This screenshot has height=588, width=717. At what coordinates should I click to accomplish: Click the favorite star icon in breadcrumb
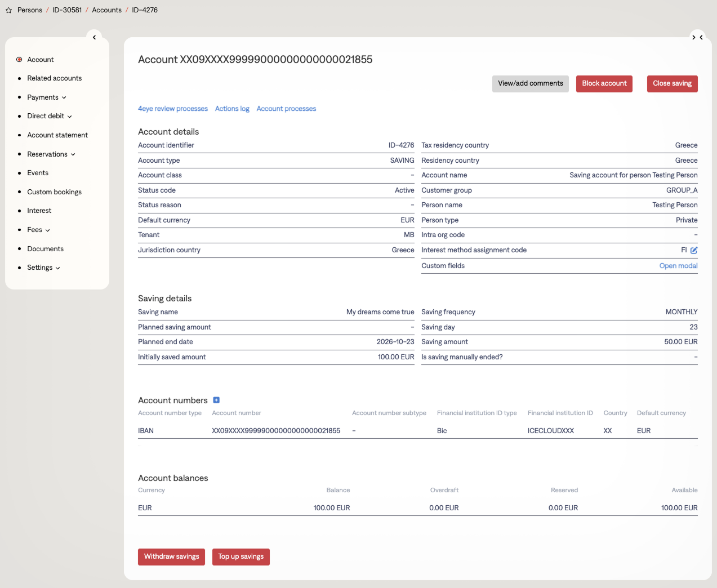[8, 10]
